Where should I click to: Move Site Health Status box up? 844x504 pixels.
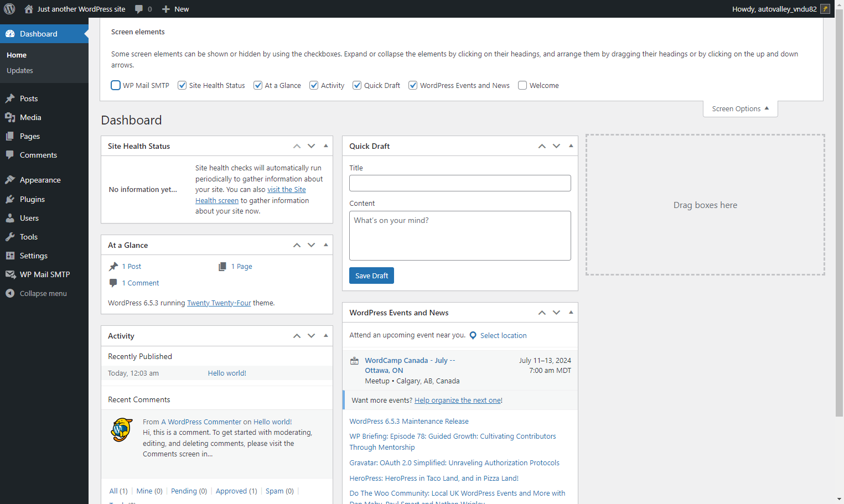coord(297,146)
